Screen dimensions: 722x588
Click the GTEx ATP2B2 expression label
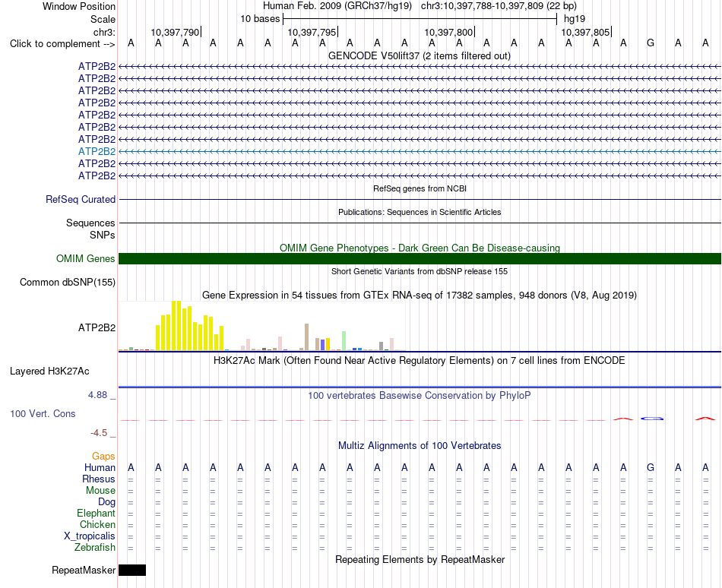pos(97,327)
